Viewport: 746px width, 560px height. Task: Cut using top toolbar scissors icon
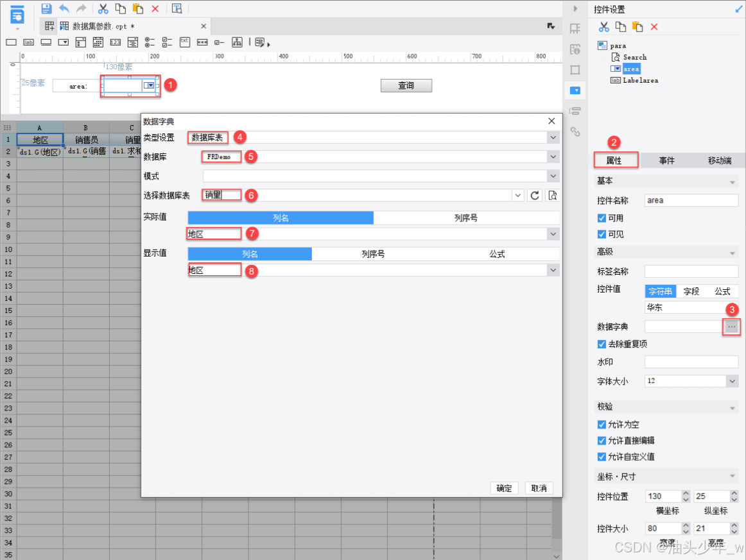click(103, 8)
